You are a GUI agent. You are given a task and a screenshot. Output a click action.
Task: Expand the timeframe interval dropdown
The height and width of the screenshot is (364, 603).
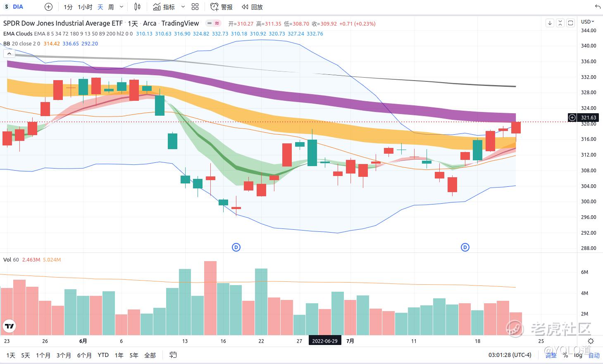[x=122, y=7]
